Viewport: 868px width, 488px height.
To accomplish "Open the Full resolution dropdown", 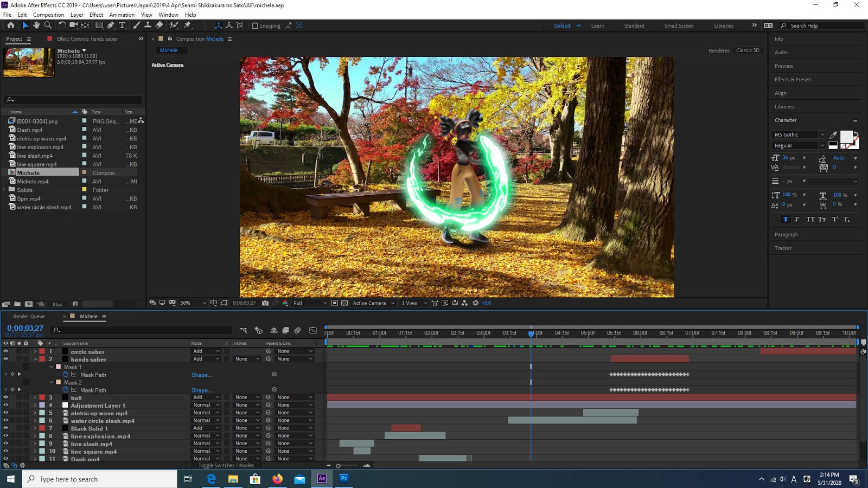I will [310, 303].
